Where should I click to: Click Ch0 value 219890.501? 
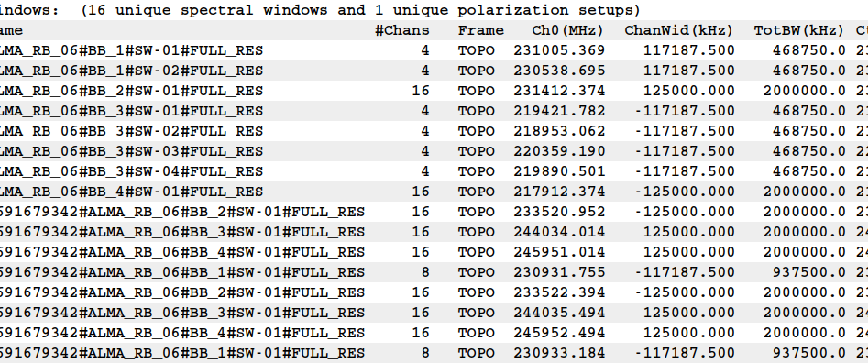559,171
